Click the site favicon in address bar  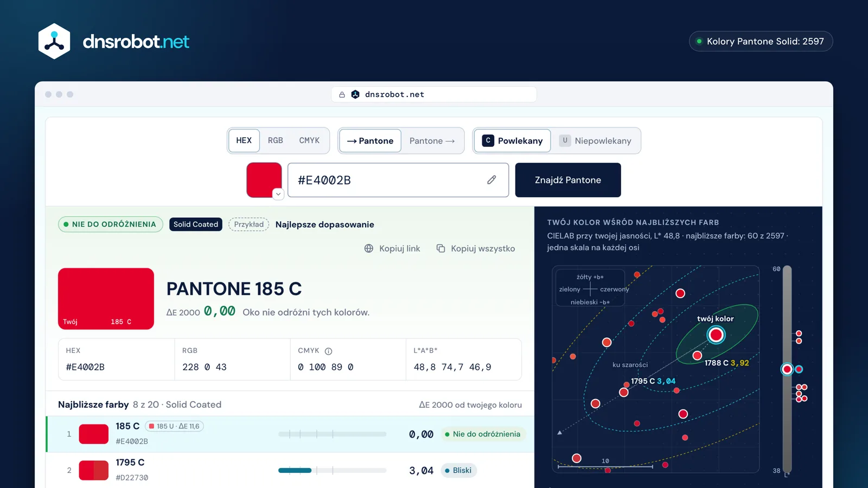click(x=355, y=94)
